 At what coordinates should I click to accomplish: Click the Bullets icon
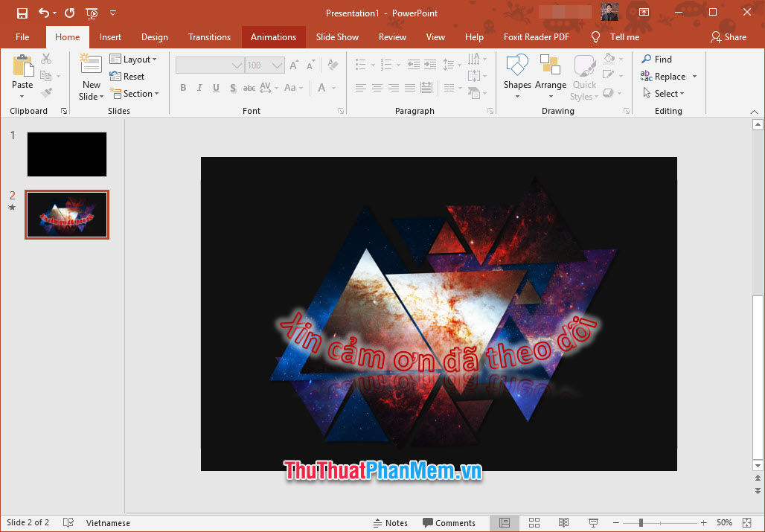pyautogui.click(x=360, y=64)
